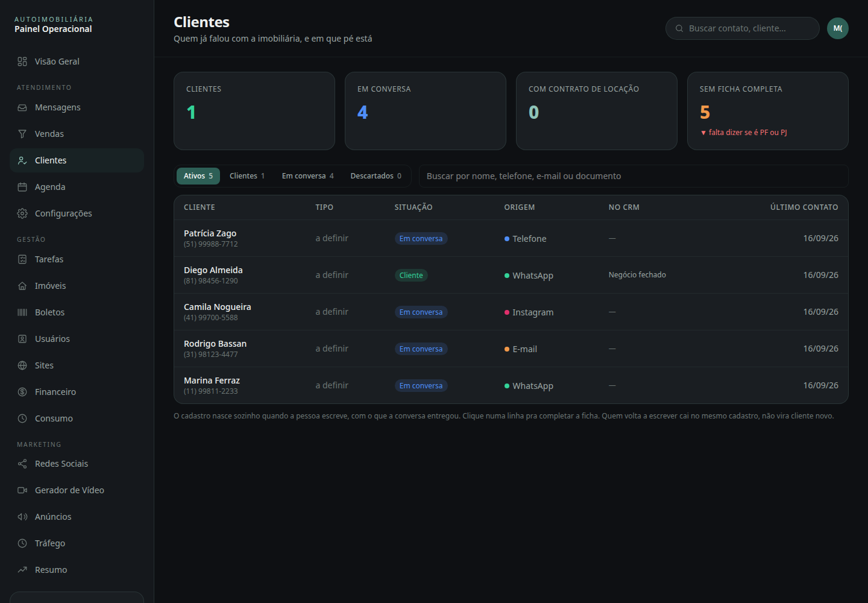Click the Gerador de Vídeo camera icon
The height and width of the screenshot is (603, 868).
[22, 490]
